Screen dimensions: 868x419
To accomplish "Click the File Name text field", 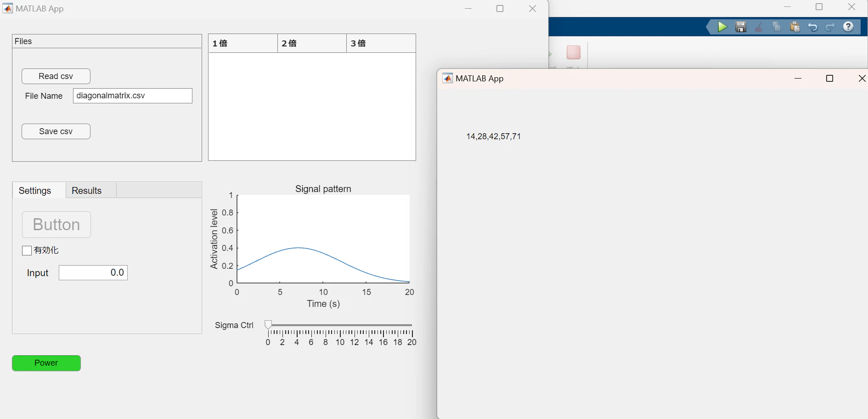I will point(133,96).
